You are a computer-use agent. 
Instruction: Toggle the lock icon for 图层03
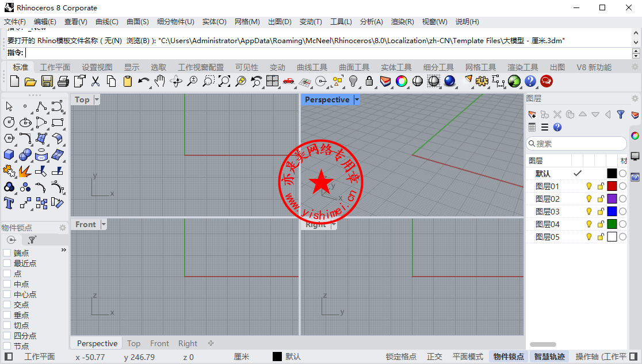[601, 212]
